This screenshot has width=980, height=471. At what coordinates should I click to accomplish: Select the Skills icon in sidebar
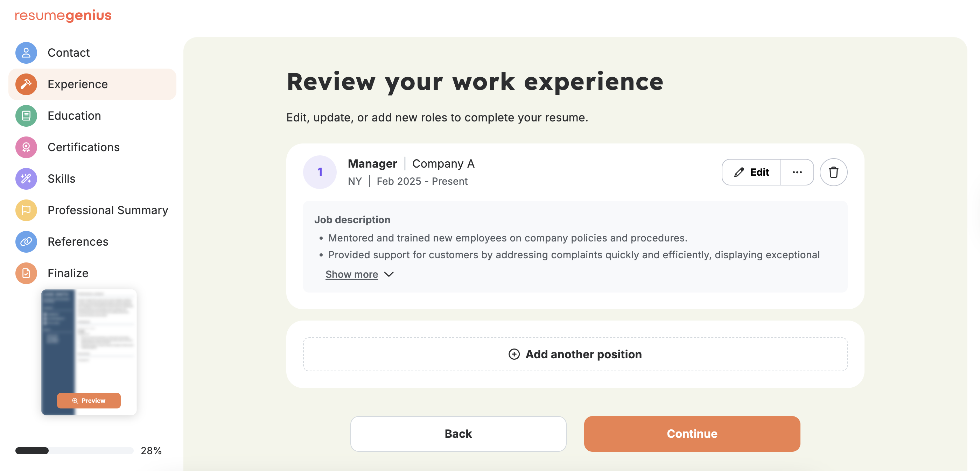(x=26, y=178)
